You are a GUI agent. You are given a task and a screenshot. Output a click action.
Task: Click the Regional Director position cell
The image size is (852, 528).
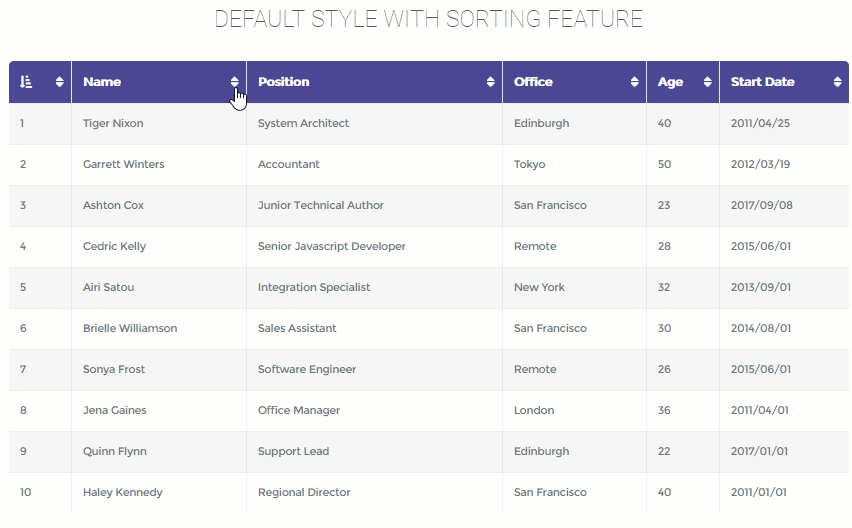(304, 492)
